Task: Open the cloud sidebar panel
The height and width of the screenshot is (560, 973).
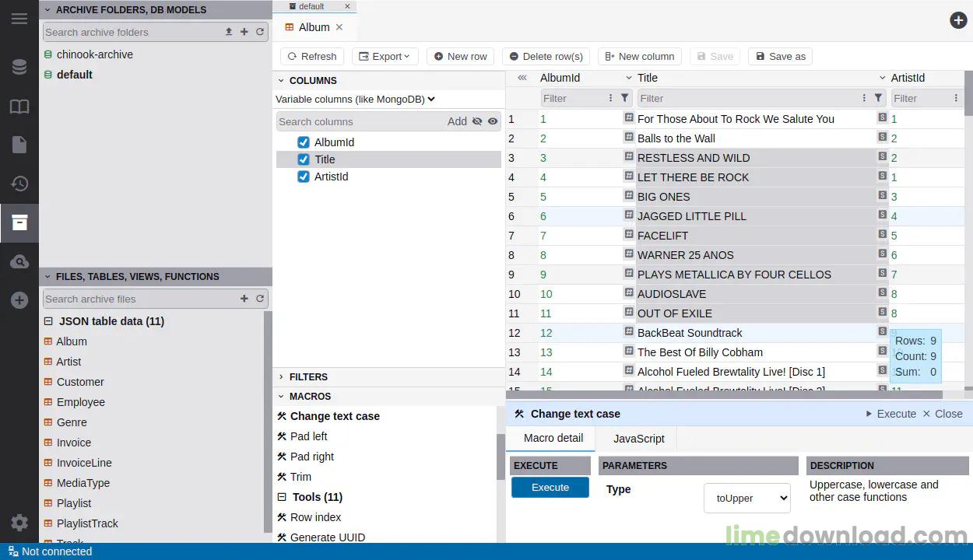Action: click(x=19, y=262)
